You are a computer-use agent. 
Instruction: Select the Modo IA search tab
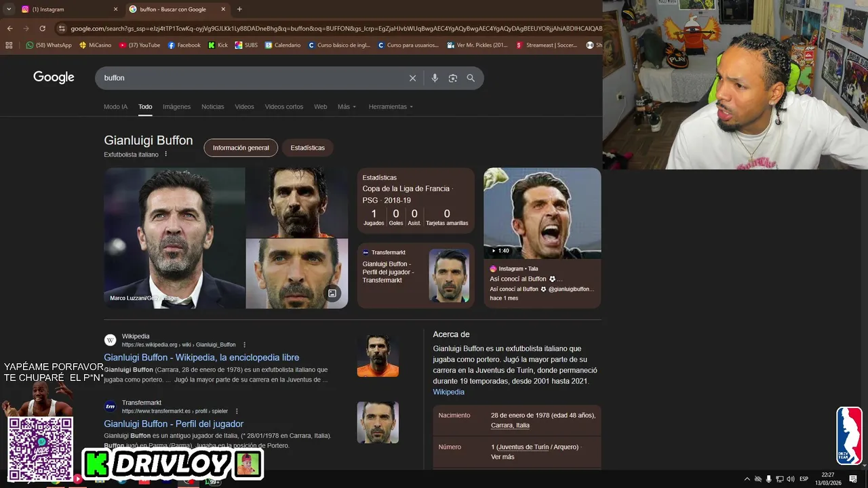[x=115, y=106]
